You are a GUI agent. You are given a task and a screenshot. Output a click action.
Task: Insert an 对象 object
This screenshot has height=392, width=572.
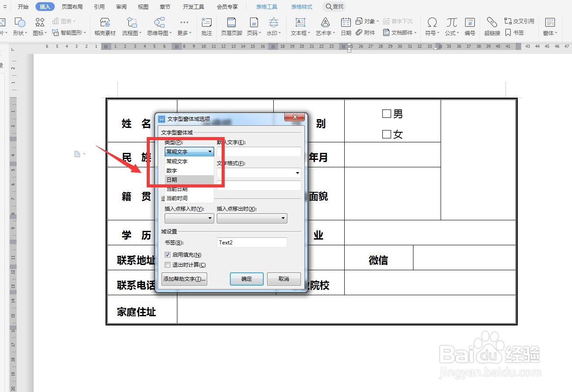367,21
